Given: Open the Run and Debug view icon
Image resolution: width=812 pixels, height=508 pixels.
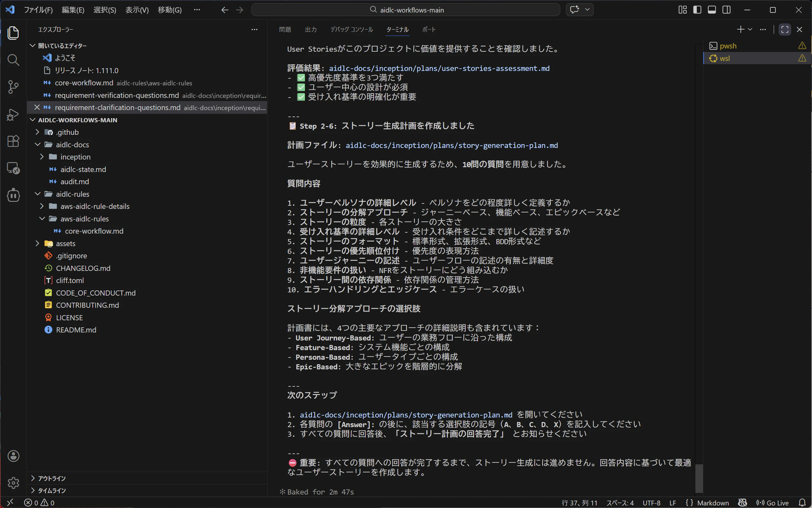Looking at the screenshot, I should pos(13,114).
